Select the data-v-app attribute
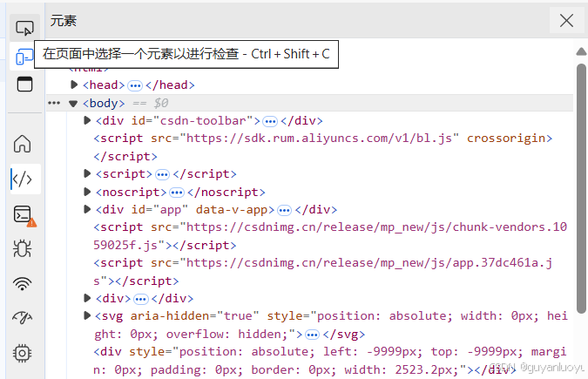This screenshot has width=588, height=379. click(x=232, y=210)
